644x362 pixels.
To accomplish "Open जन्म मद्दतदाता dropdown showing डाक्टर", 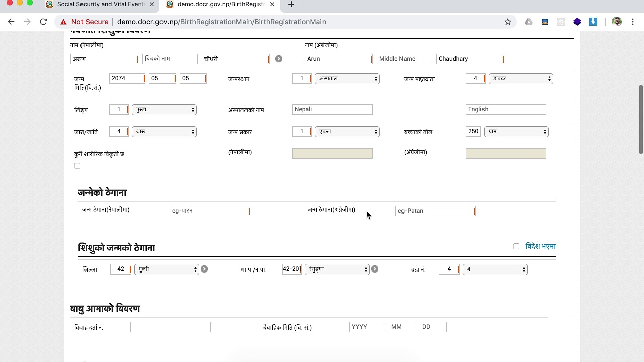I will pos(521,79).
